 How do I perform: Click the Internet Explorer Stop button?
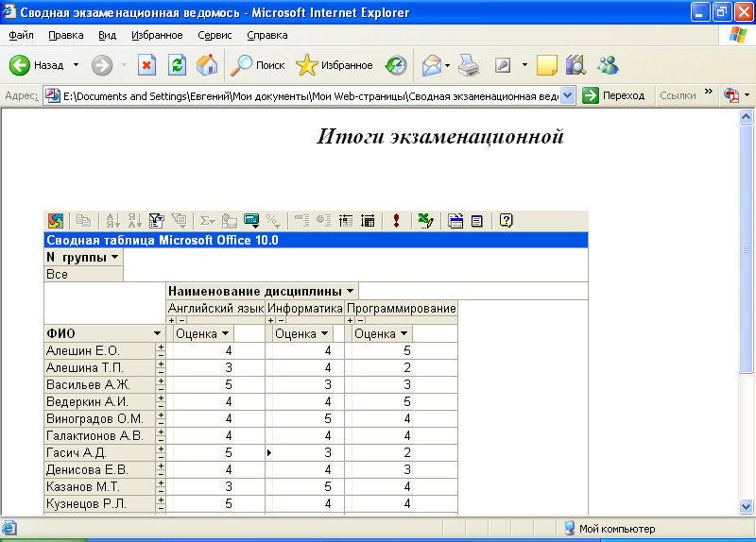146,65
